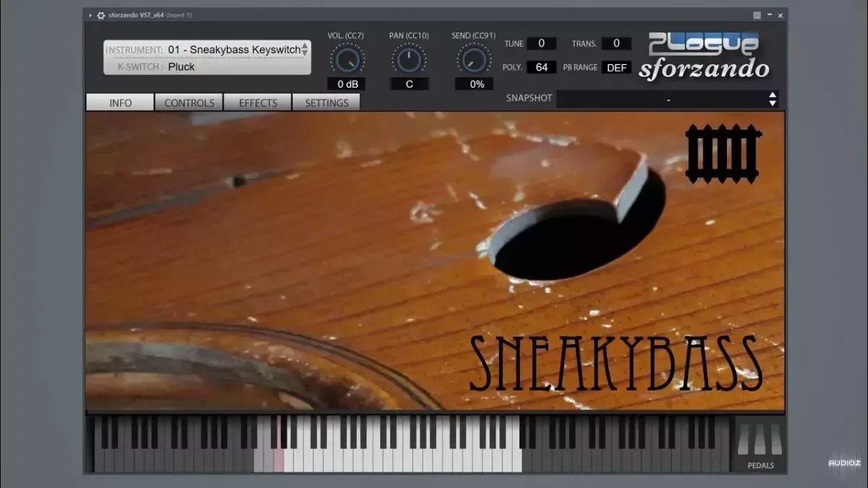
Task: Click the 'INSTRUMENT:' label
Action: [134, 50]
